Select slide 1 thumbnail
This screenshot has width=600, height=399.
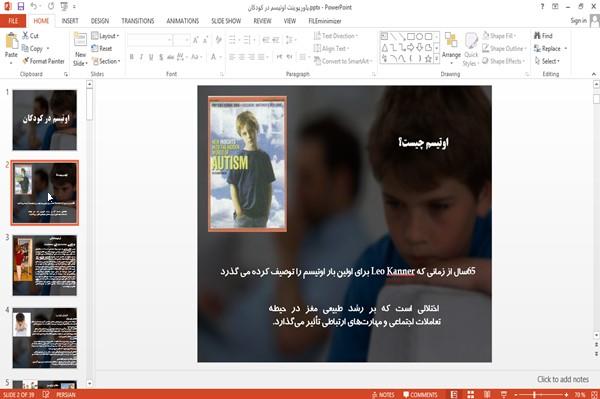tap(45, 120)
